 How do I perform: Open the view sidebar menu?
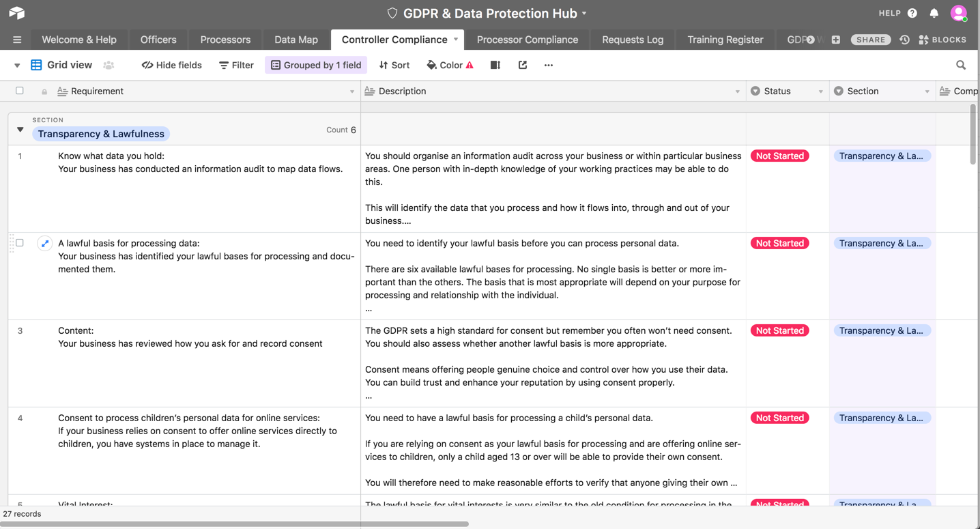[x=17, y=65]
